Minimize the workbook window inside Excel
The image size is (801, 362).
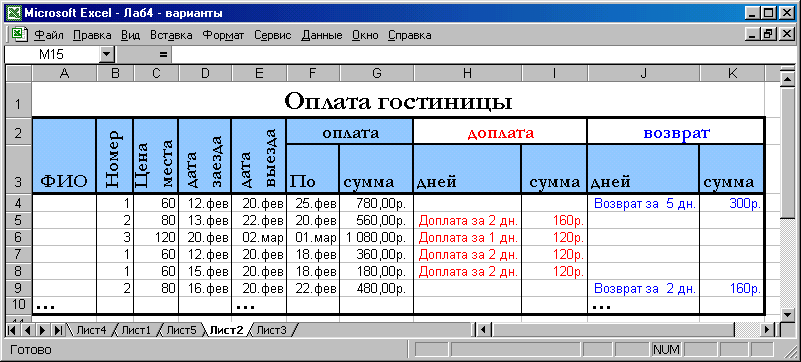tap(751, 35)
